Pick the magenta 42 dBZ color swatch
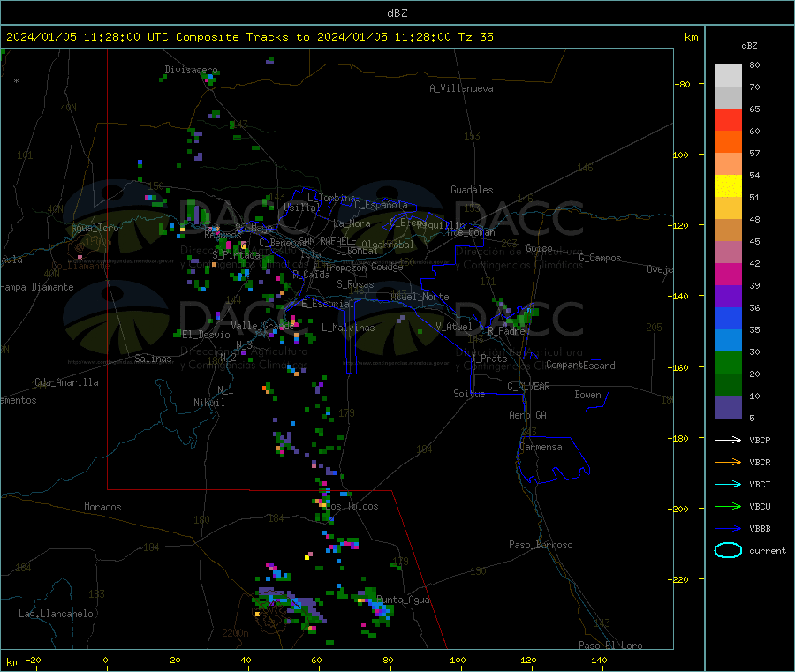This screenshot has width=795, height=672. [728, 274]
